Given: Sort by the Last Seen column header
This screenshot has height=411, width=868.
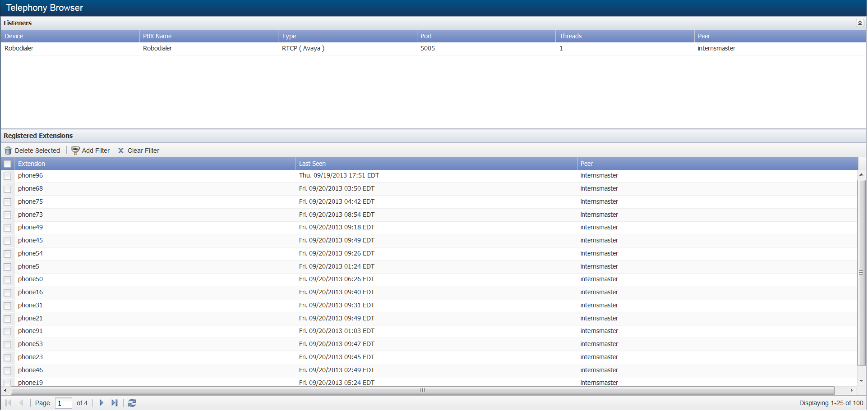Looking at the screenshot, I should pos(436,164).
